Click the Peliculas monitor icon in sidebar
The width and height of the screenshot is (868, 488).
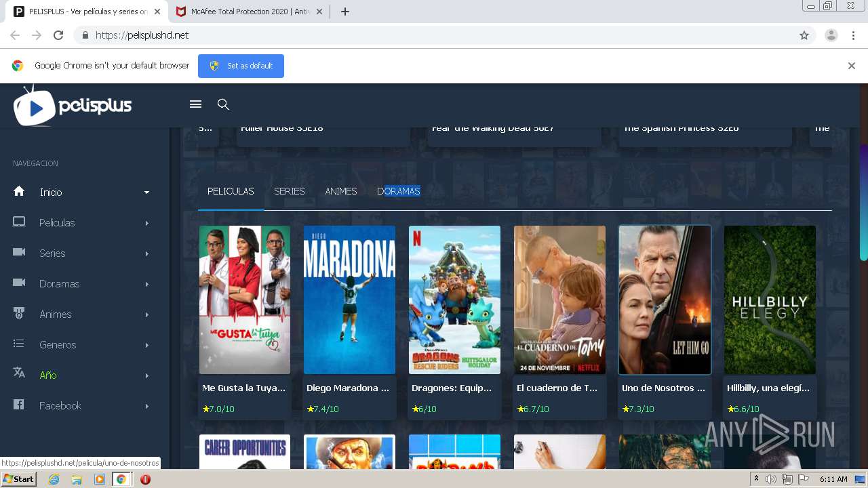click(19, 222)
